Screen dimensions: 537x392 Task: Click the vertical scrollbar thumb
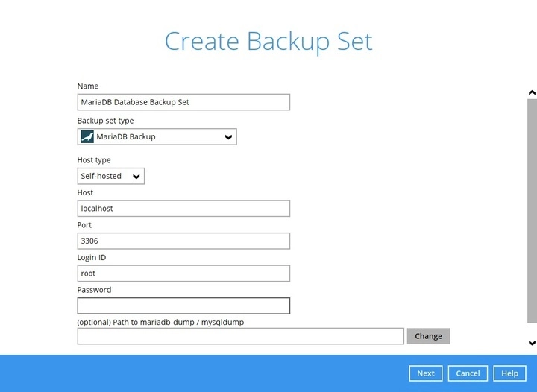tap(532, 210)
